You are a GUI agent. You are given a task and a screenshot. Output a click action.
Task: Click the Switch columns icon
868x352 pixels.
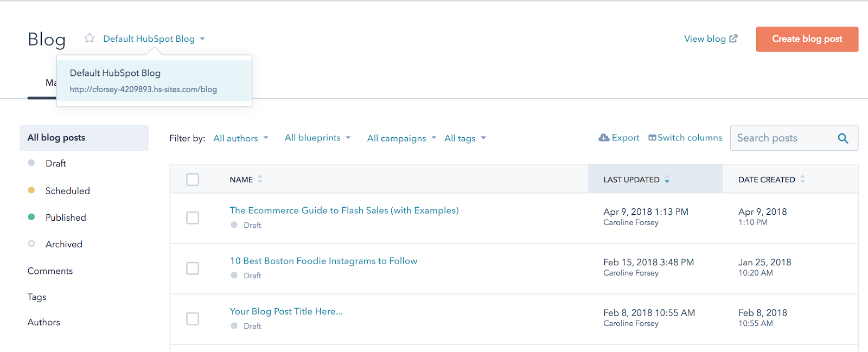pyautogui.click(x=652, y=138)
